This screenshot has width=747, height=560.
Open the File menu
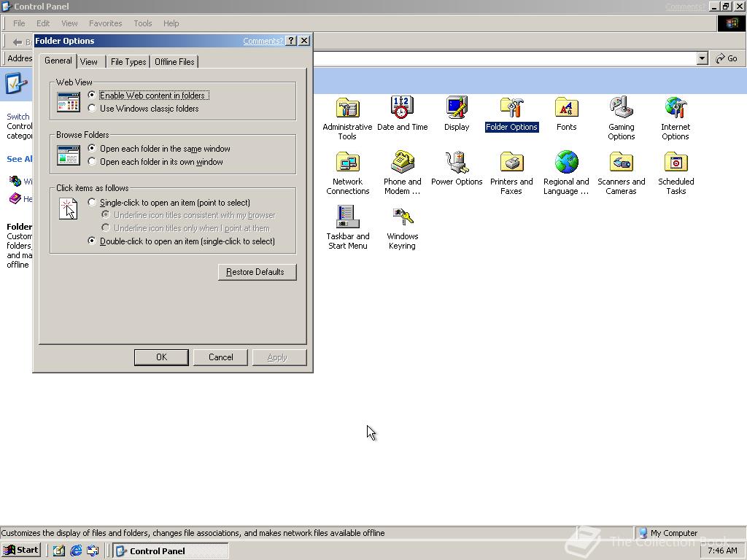click(x=19, y=23)
